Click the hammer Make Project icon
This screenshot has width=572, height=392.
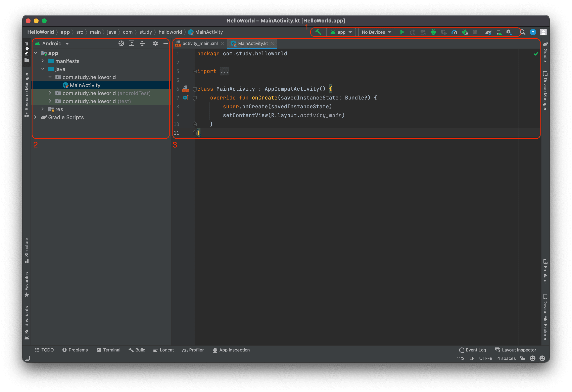click(x=318, y=32)
